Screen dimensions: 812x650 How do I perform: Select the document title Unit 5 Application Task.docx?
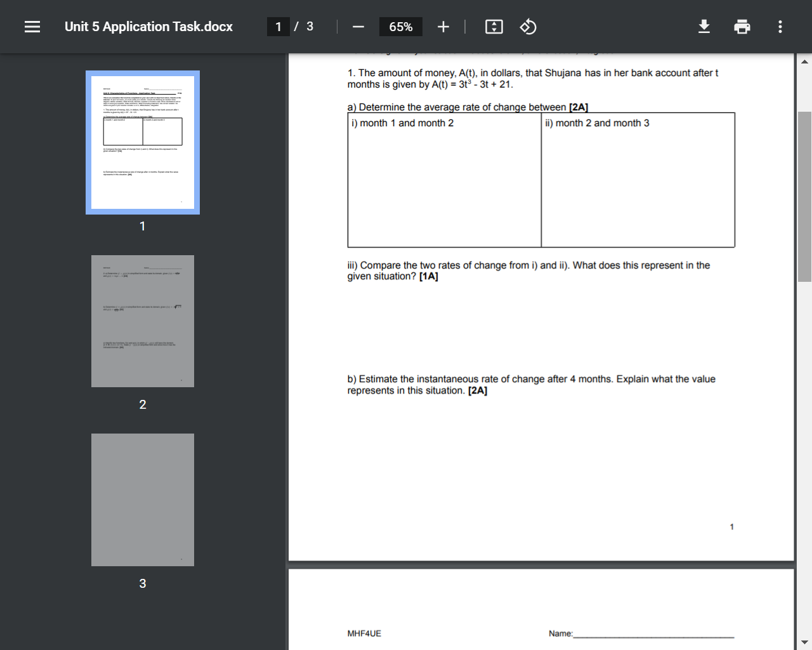coord(148,27)
